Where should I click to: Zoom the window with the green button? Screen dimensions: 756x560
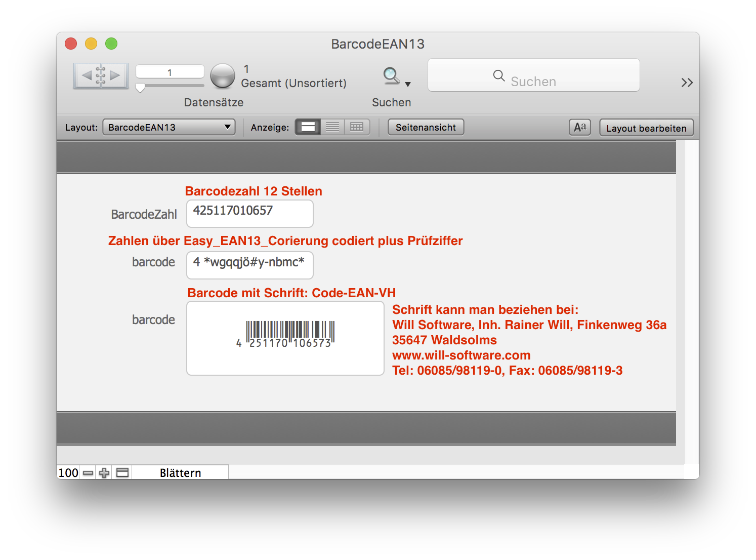tap(111, 44)
